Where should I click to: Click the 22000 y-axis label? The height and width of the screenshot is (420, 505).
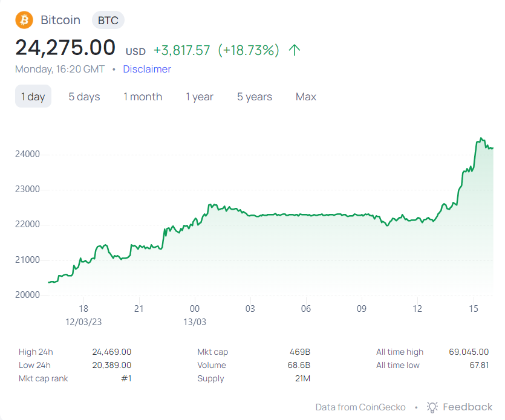pyautogui.click(x=27, y=224)
